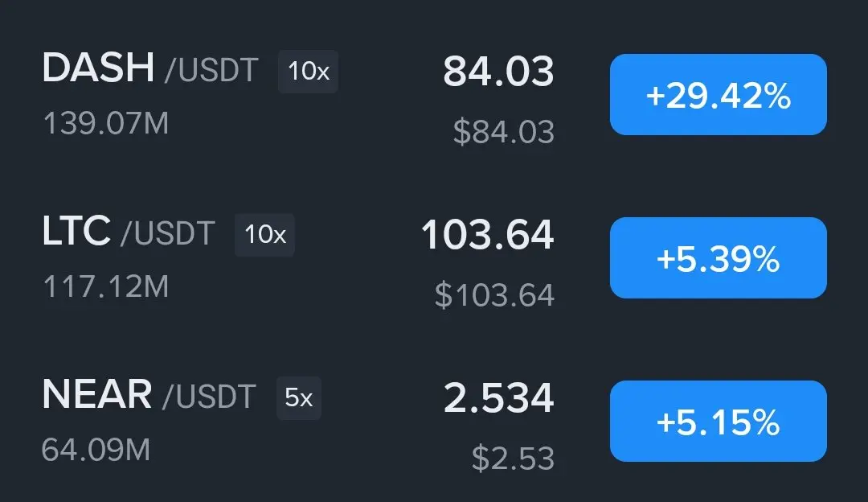Image resolution: width=868 pixels, height=502 pixels.
Task: Select the +5.39% change button
Action: click(718, 257)
